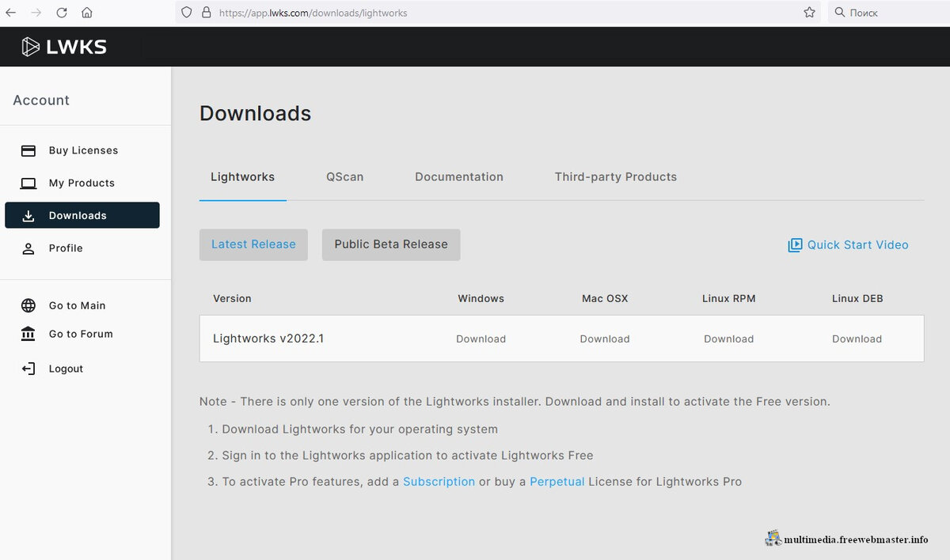Screen dimensions: 950x560
Task: Click the padlock site security icon
Action: pos(206,13)
